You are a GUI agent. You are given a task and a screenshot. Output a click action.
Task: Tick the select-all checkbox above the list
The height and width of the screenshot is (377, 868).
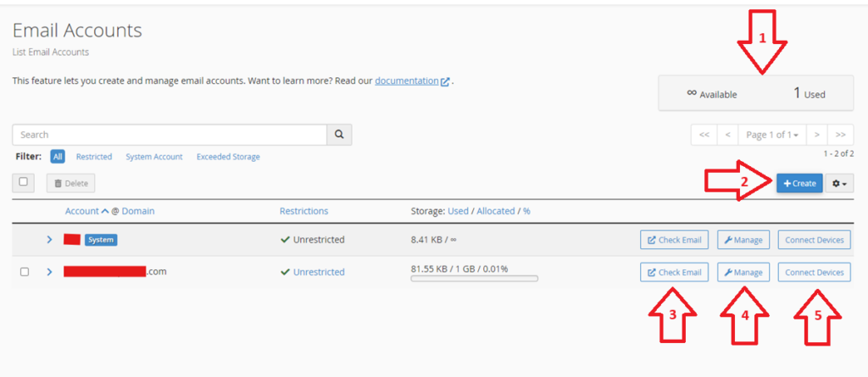pyautogui.click(x=23, y=181)
